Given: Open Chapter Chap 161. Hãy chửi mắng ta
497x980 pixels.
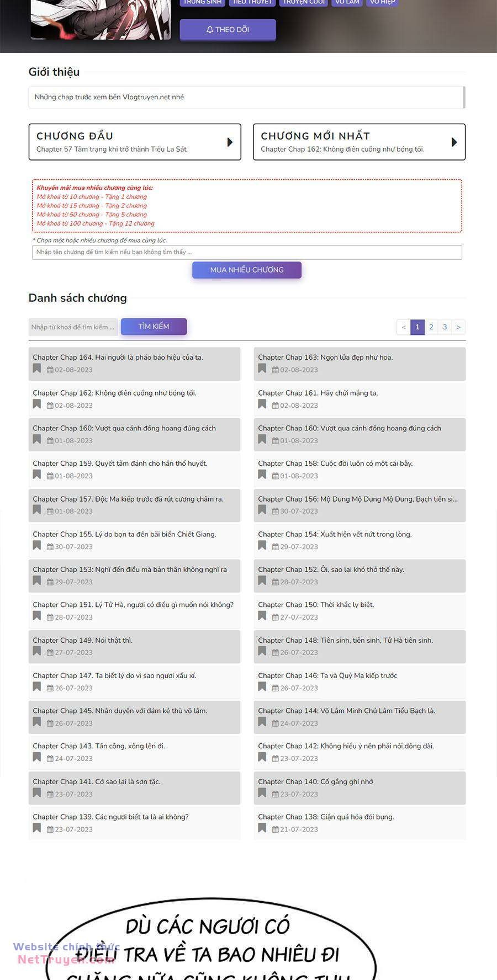Looking at the screenshot, I should [x=318, y=393].
